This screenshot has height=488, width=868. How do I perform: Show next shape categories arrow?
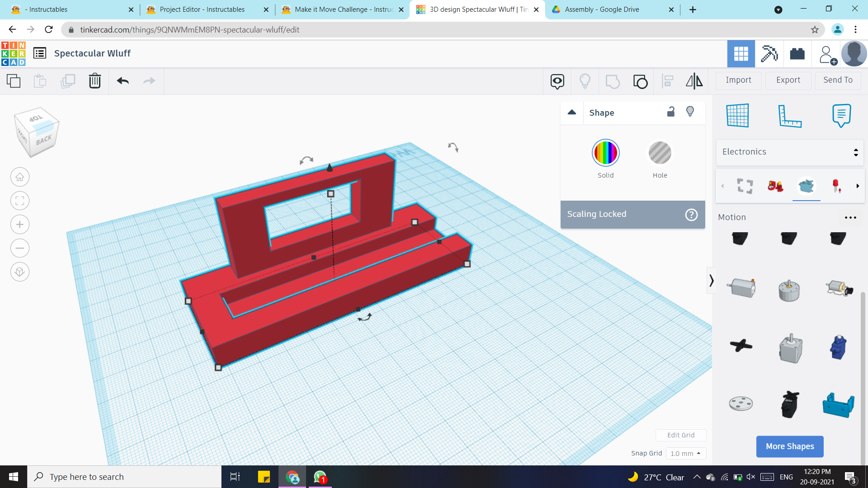click(x=858, y=186)
